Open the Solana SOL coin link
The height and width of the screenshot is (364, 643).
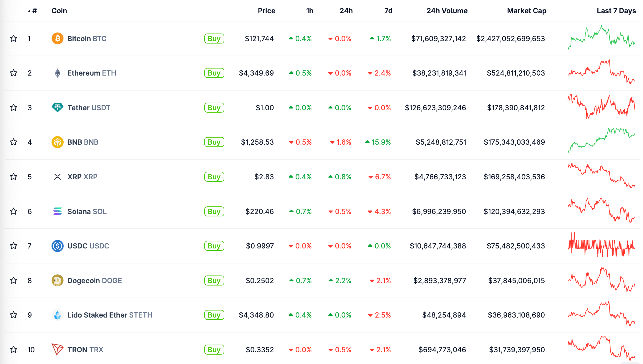click(87, 211)
